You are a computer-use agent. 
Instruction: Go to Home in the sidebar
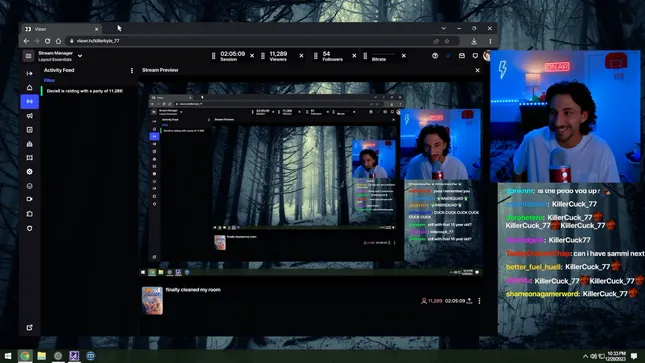point(29,88)
